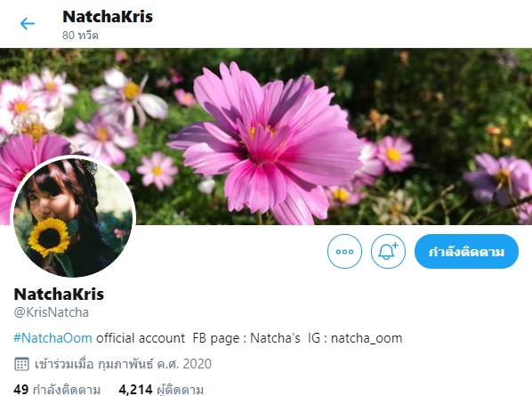
Task: Click the bold NatchaKris name below avatar
Action: click(x=59, y=294)
